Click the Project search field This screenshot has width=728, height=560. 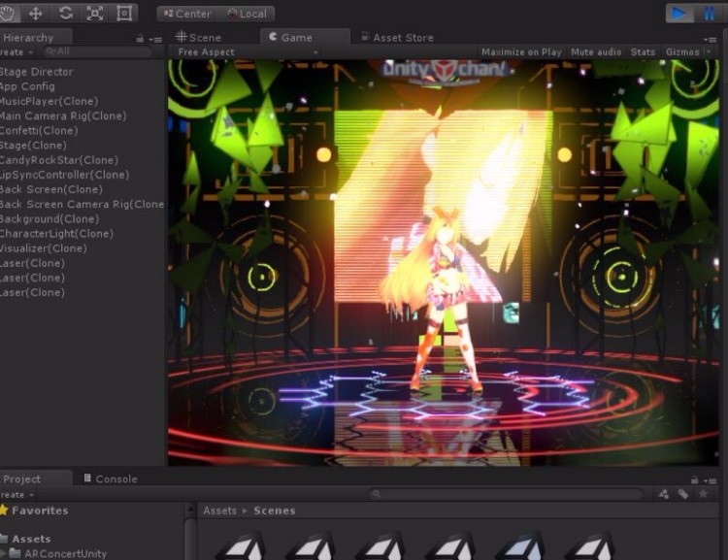pos(506,494)
